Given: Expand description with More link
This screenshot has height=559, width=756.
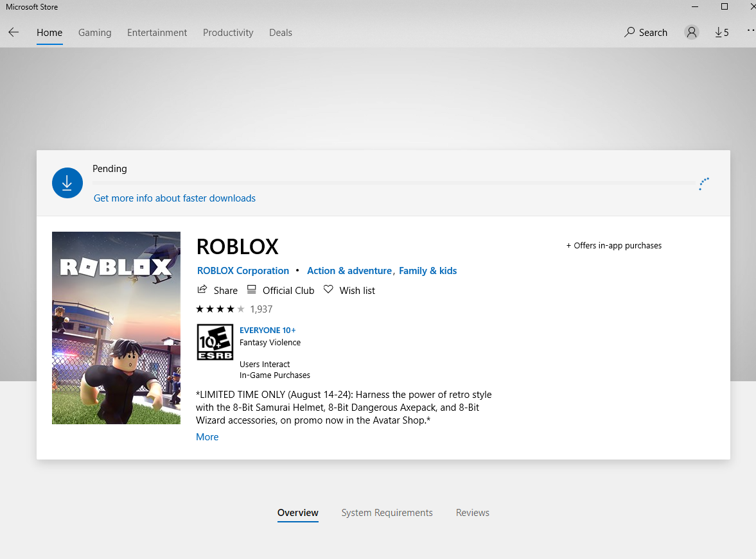Looking at the screenshot, I should 207,436.
